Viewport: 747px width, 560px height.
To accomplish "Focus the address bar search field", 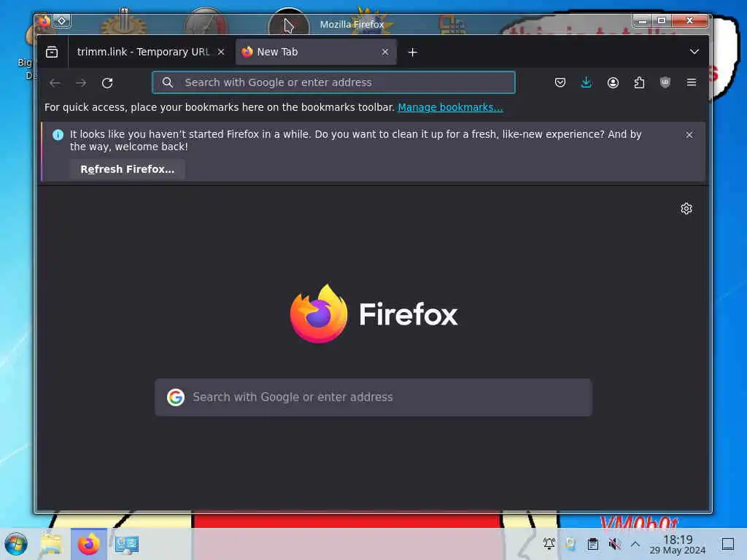I will pyautogui.click(x=333, y=82).
